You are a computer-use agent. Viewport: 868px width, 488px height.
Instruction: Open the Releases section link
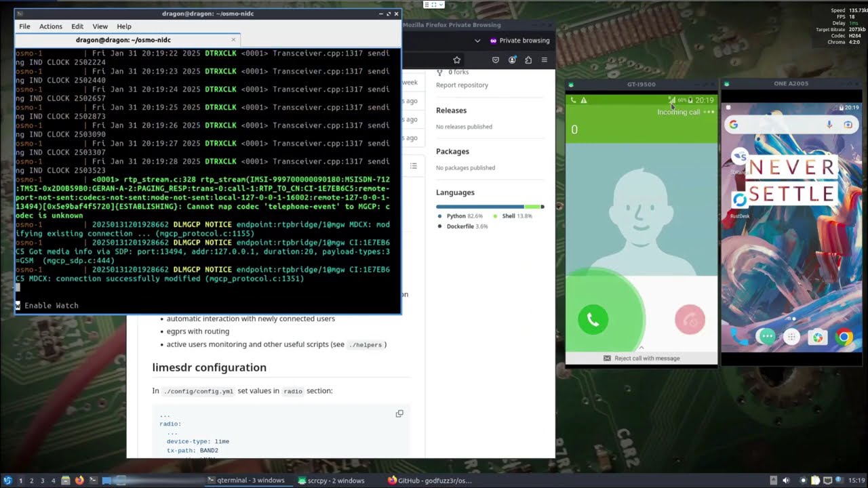451,110
